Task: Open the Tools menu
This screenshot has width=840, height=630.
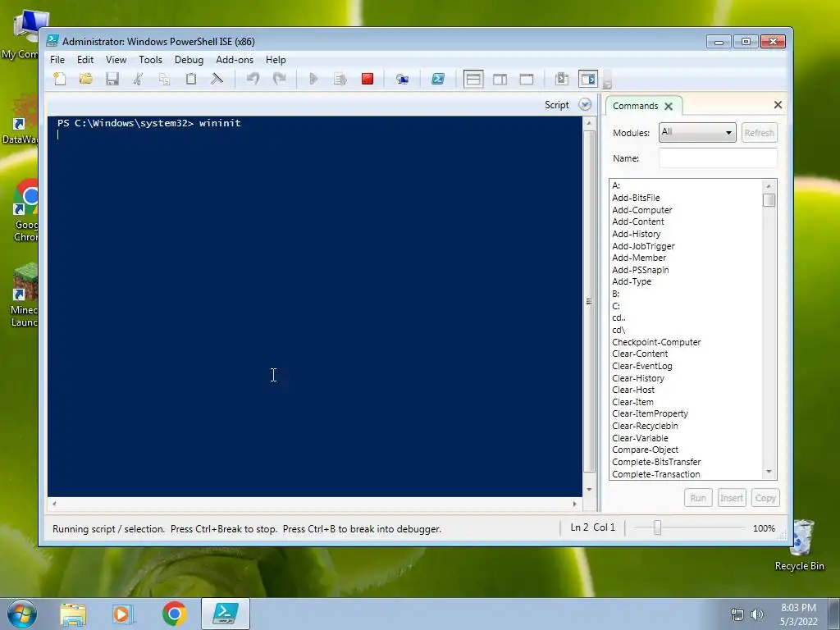Action: pyautogui.click(x=151, y=59)
